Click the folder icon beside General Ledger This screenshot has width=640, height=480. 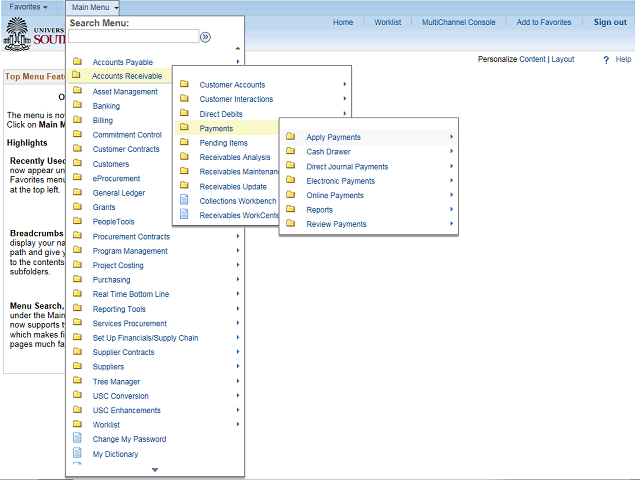[77, 192]
